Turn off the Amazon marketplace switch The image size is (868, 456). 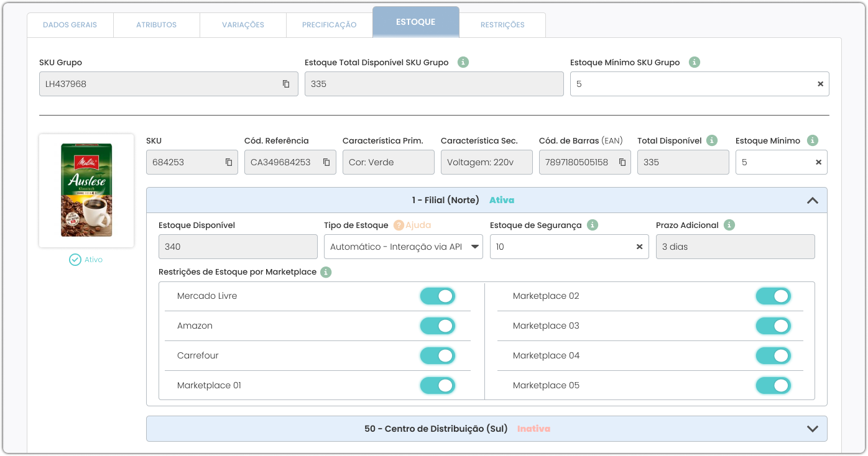(438, 326)
